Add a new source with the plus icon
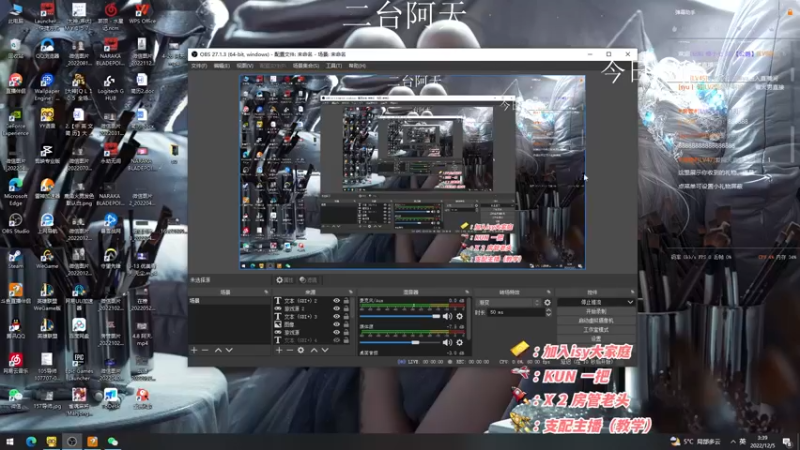 279,351
